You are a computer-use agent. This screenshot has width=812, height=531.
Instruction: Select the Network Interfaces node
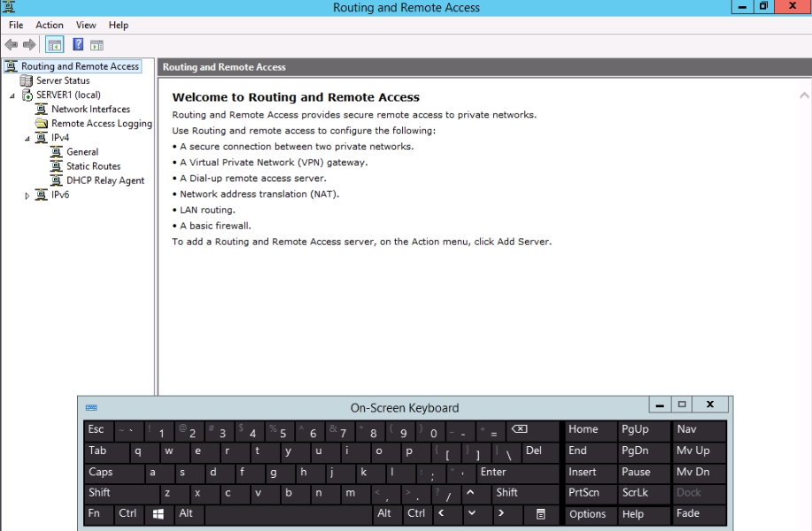click(90, 109)
